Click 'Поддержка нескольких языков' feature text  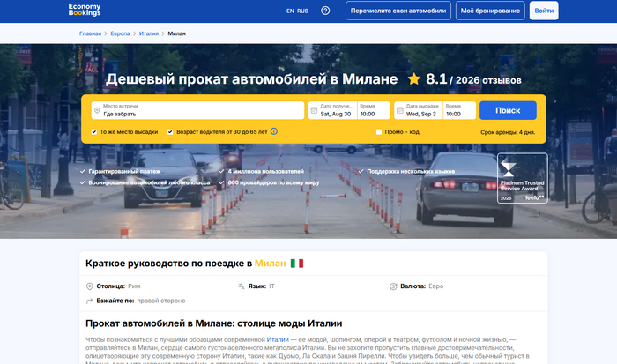point(411,172)
